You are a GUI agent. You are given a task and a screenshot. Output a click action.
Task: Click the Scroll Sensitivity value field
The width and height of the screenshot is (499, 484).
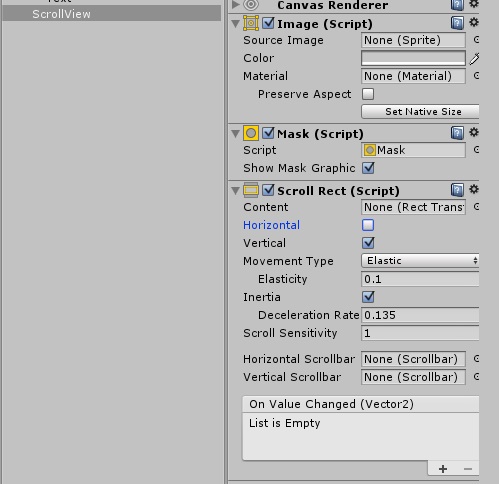(420, 333)
